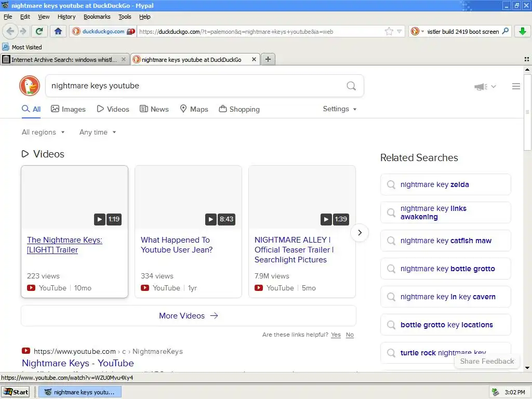Answer No to links helpful question
The image size is (532, 399).
pyautogui.click(x=350, y=335)
